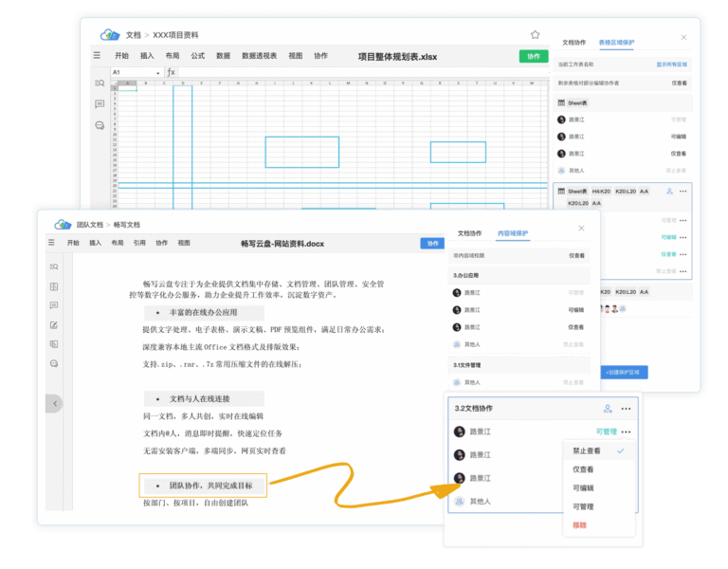Collapse the docx sidebar with the left chevron
Viewport: 728px width, 569px height.
(55, 403)
